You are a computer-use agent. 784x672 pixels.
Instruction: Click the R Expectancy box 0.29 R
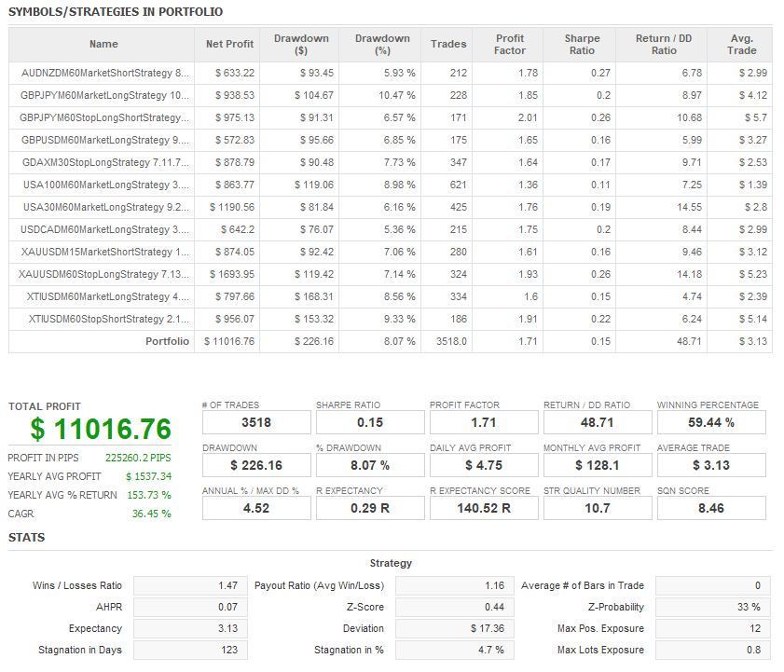370,509
